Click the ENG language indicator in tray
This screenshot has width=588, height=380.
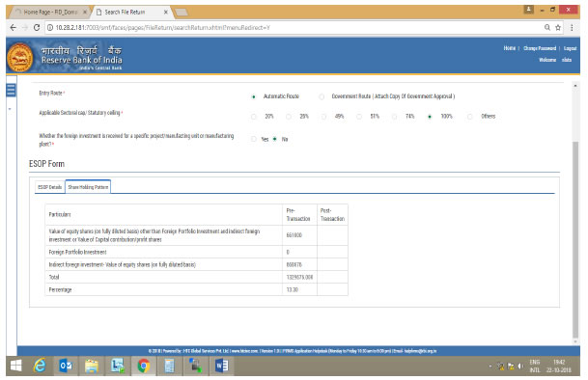[535, 363]
